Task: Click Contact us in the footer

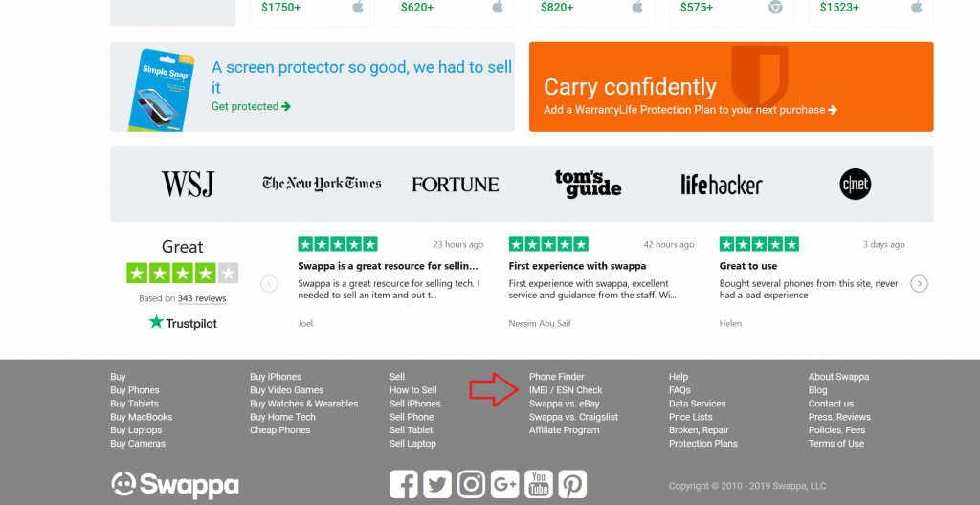Action: 832,404
